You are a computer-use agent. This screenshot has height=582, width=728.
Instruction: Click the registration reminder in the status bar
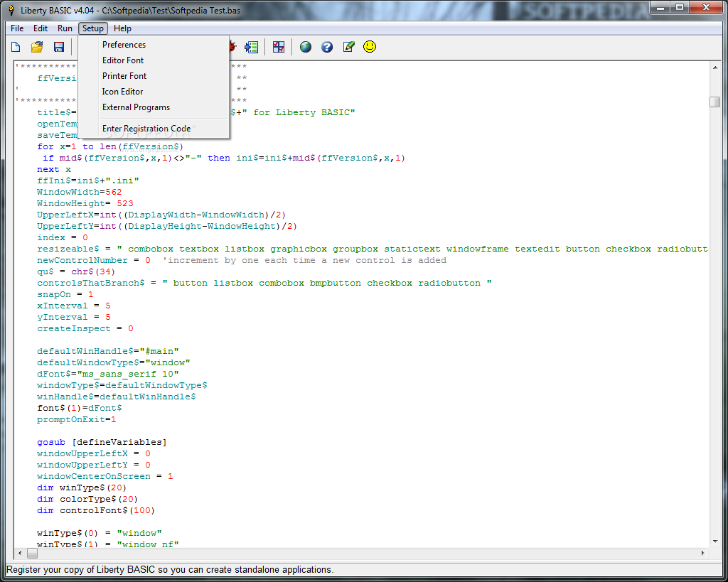point(169,569)
